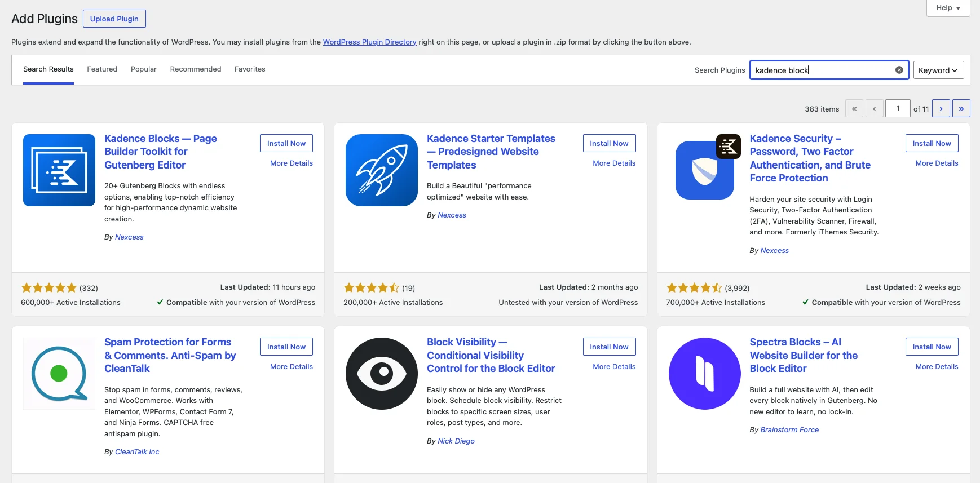
Task: Install the Kadence Blocks plugin
Action: [286, 143]
